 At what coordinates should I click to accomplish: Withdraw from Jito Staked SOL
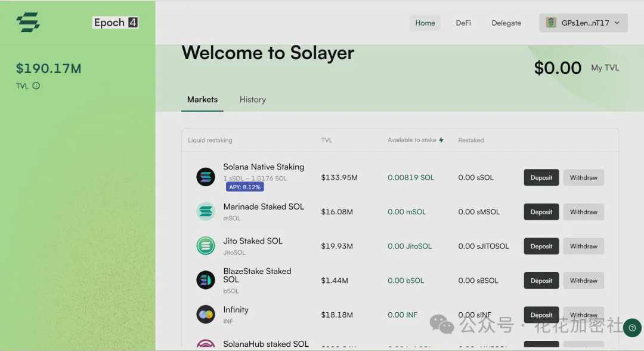point(584,246)
